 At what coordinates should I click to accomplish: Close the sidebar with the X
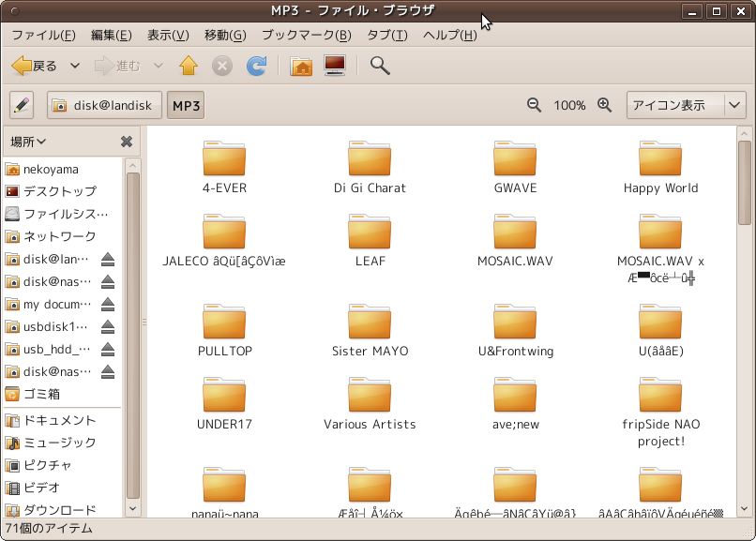point(127,142)
